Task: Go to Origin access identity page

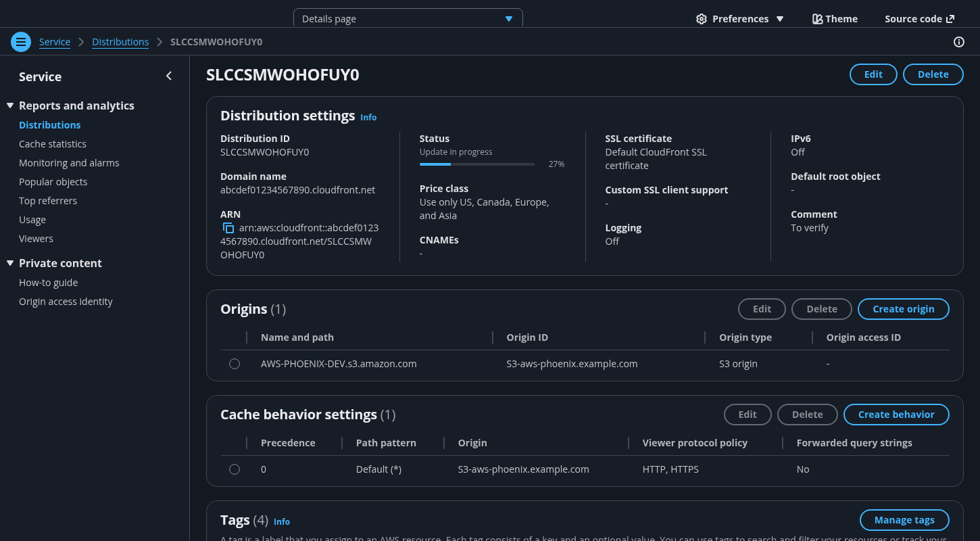Action: (66, 302)
